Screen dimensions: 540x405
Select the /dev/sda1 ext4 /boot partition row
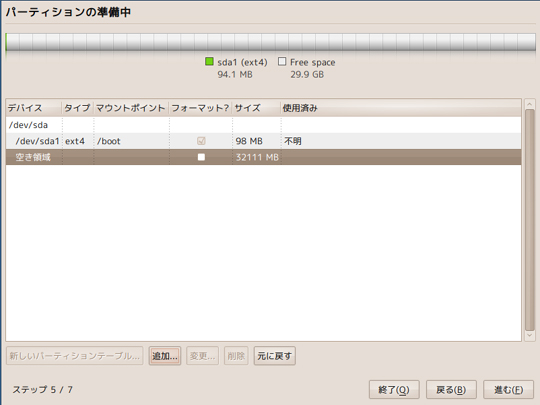click(263, 141)
